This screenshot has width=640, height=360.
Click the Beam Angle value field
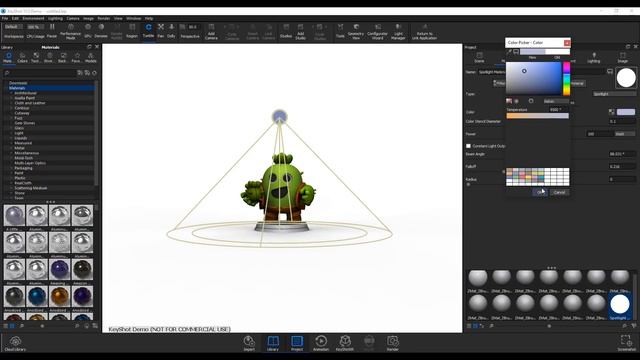[x=622, y=154]
